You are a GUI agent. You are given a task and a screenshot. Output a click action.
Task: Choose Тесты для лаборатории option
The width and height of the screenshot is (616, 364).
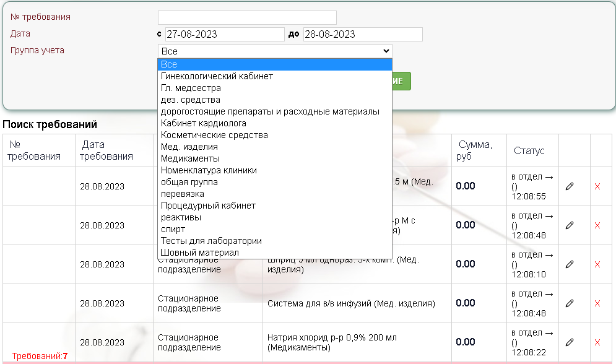[x=275, y=241]
